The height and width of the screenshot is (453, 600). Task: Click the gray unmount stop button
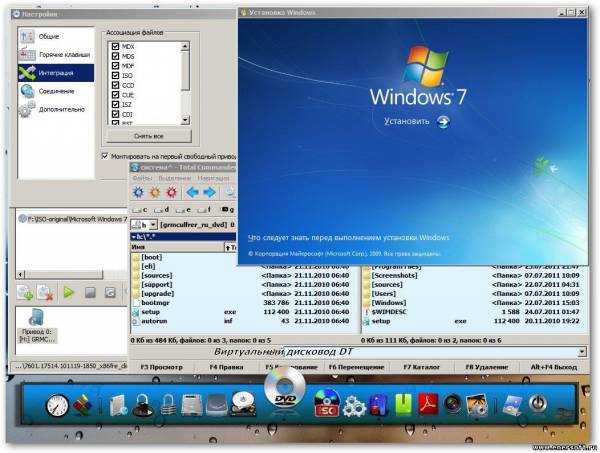[90, 293]
